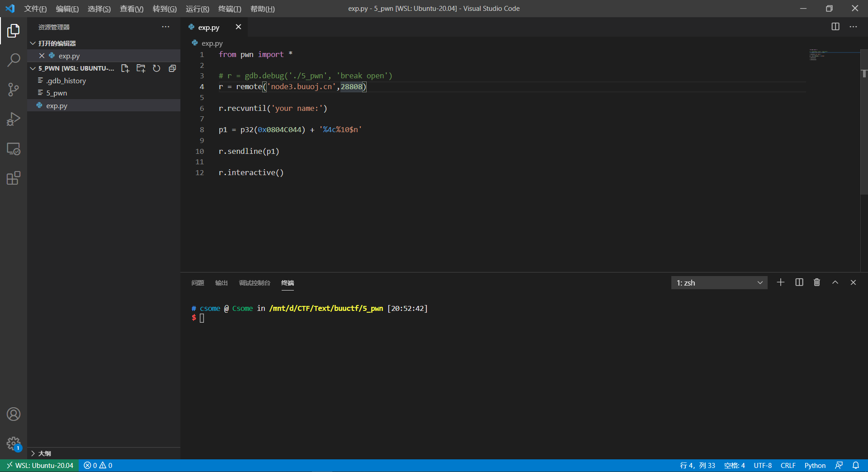Split the editor to the right
This screenshot has width=868, height=472.
point(835,27)
